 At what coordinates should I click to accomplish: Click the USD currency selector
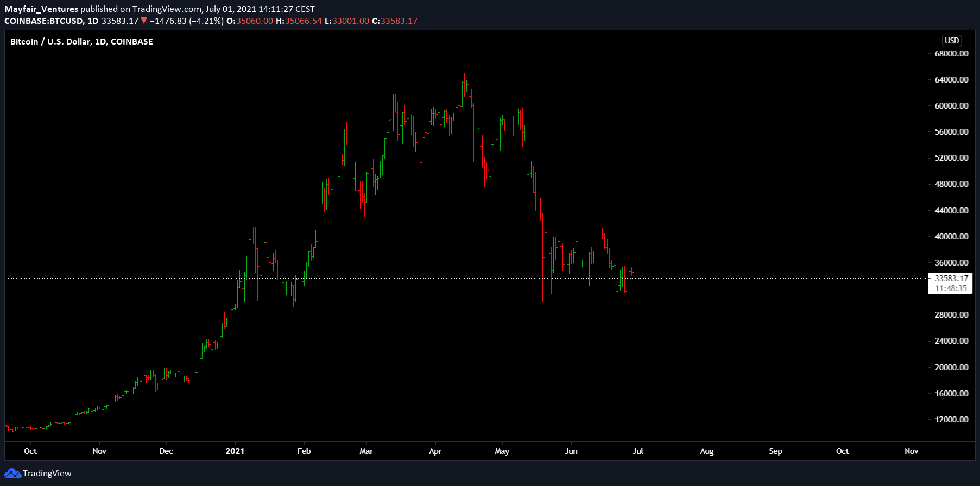(x=952, y=41)
